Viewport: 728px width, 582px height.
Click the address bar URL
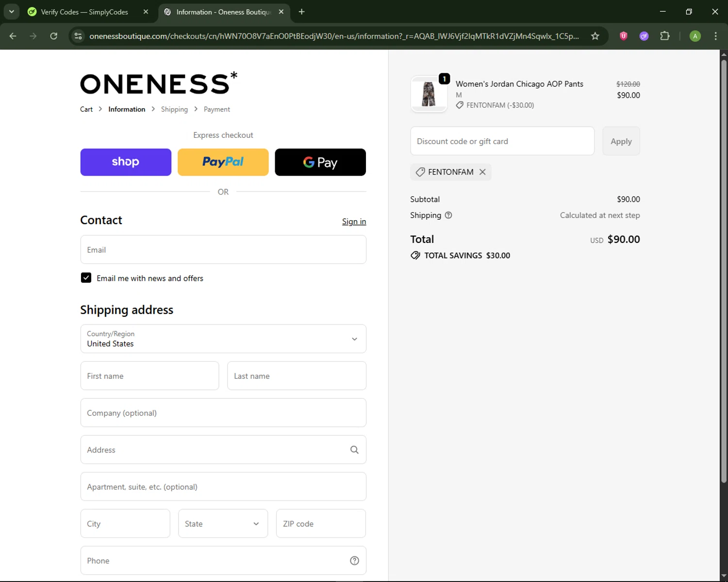[x=334, y=36]
